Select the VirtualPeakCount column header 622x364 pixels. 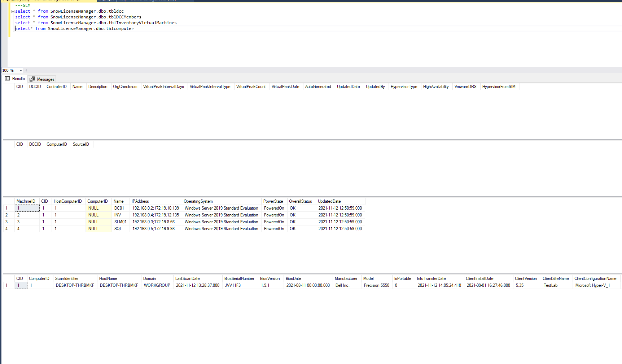pyautogui.click(x=251, y=87)
